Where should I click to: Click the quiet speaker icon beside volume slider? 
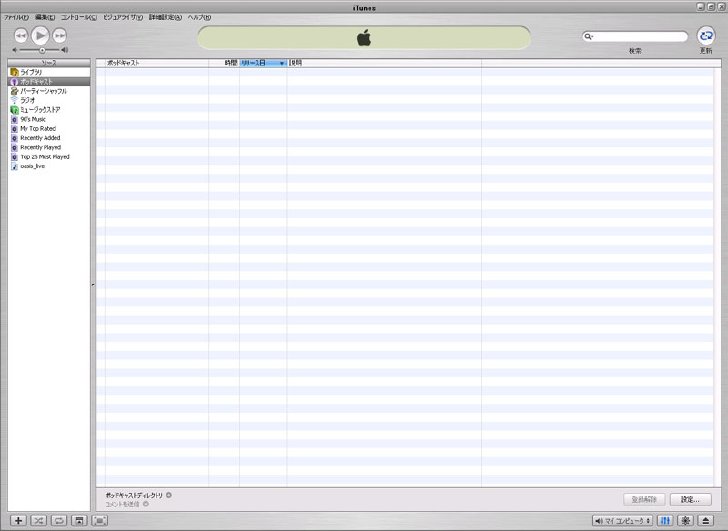15,50
